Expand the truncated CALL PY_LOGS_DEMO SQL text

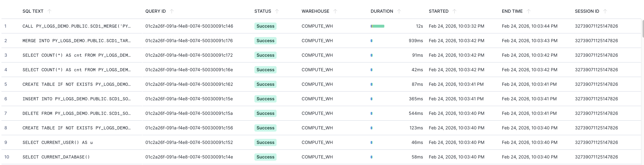(76, 26)
